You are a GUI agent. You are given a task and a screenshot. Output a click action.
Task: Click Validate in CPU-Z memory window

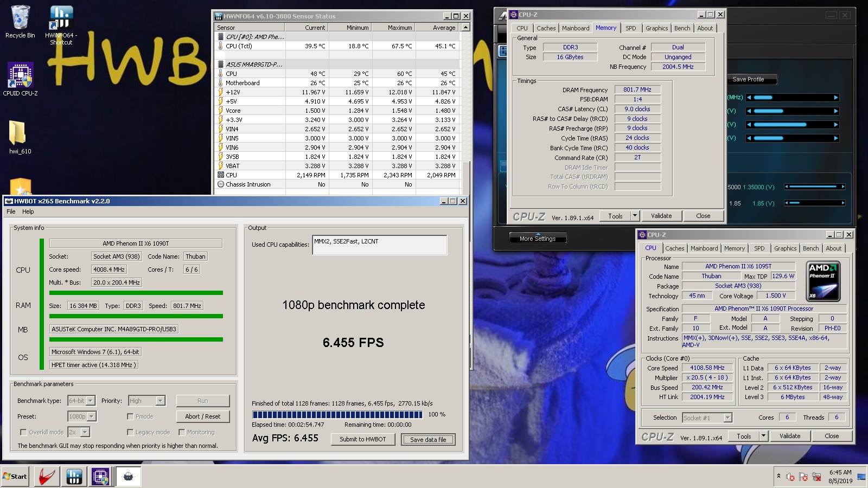pyautogui.click(x=661, y=216)
